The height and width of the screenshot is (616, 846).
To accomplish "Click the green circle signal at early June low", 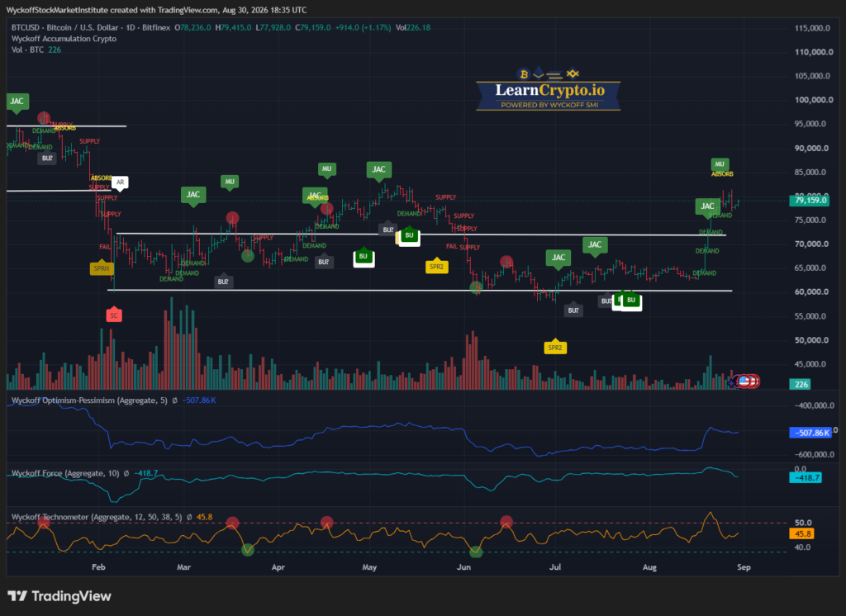I will pos(476,288).
